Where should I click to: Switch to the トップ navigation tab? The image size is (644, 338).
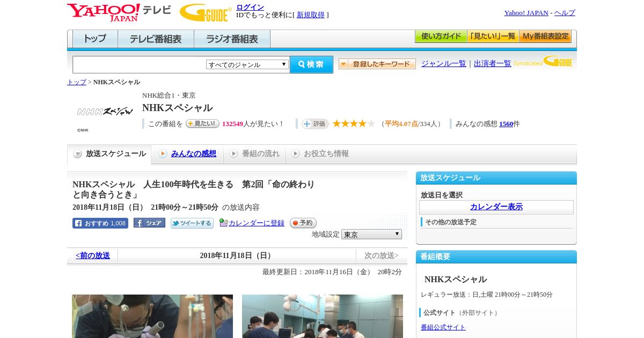[95, 39]
